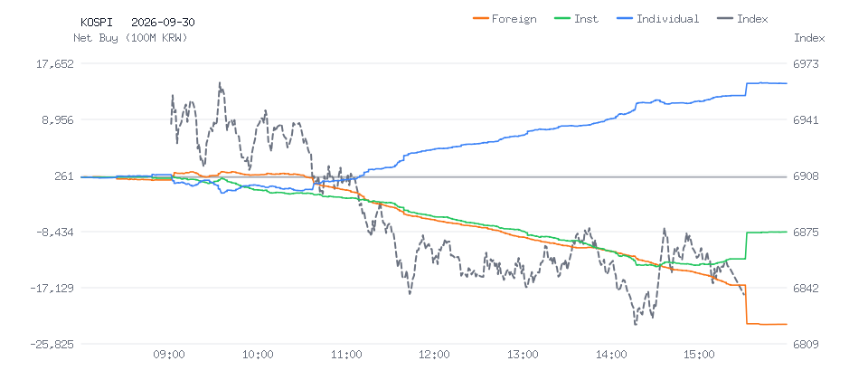Click the gray Index legend color line
868x380 pixels.
pos(725,19)
